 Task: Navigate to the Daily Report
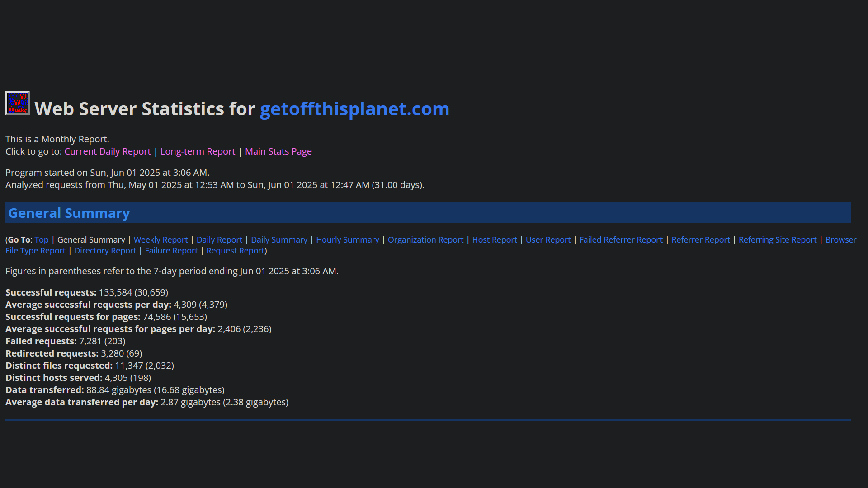pos(219,240)
